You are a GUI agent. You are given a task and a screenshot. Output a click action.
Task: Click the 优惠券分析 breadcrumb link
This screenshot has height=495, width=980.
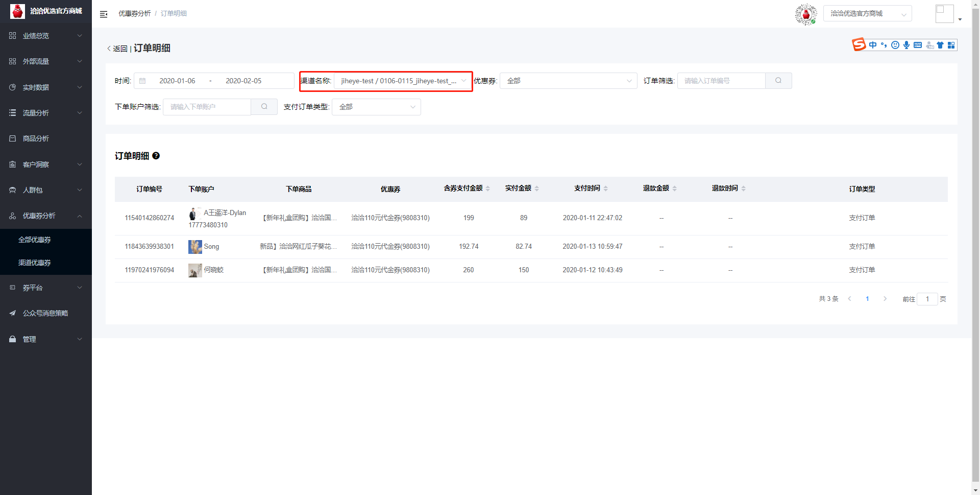coord(134,13)
